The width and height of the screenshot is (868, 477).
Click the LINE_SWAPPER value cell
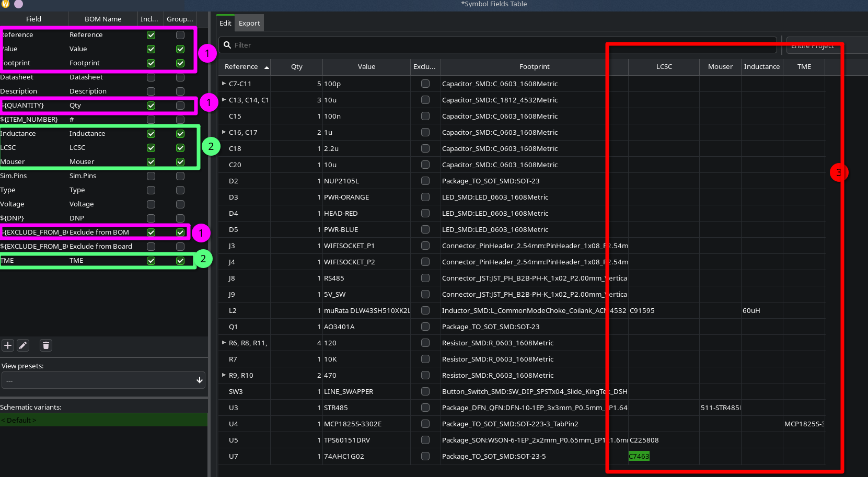[x=366, y=391]
